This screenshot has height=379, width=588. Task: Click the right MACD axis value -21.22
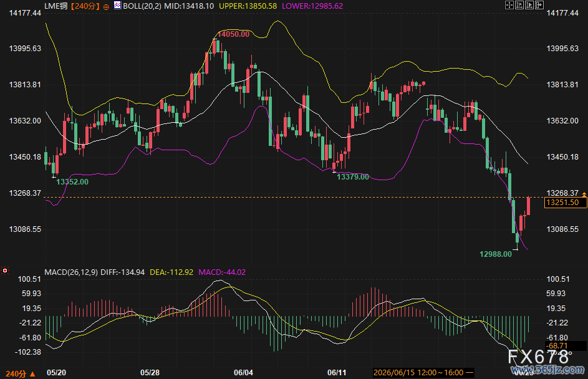(557, 322)
